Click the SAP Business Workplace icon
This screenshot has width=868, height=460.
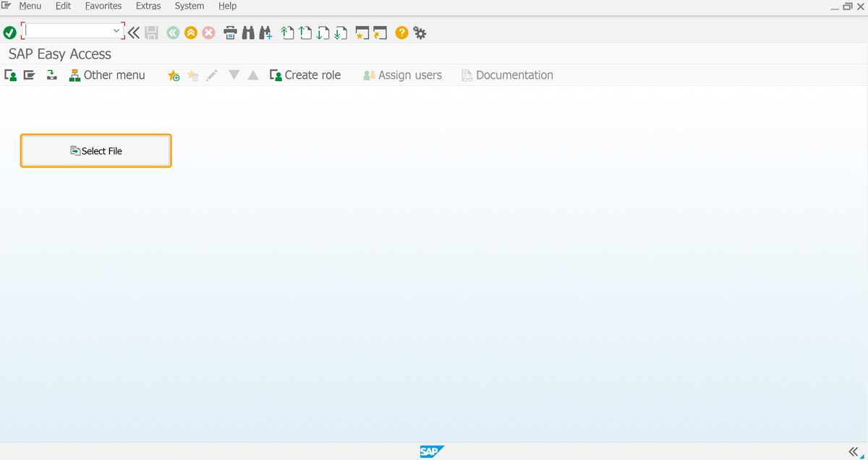(51, 75)
